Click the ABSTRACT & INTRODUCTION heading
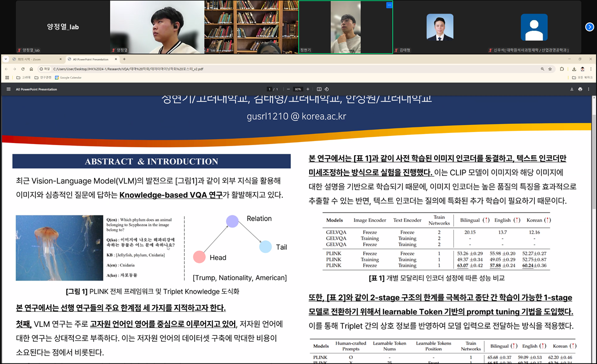This screenshot has height=364, width=597. (152, 161)
